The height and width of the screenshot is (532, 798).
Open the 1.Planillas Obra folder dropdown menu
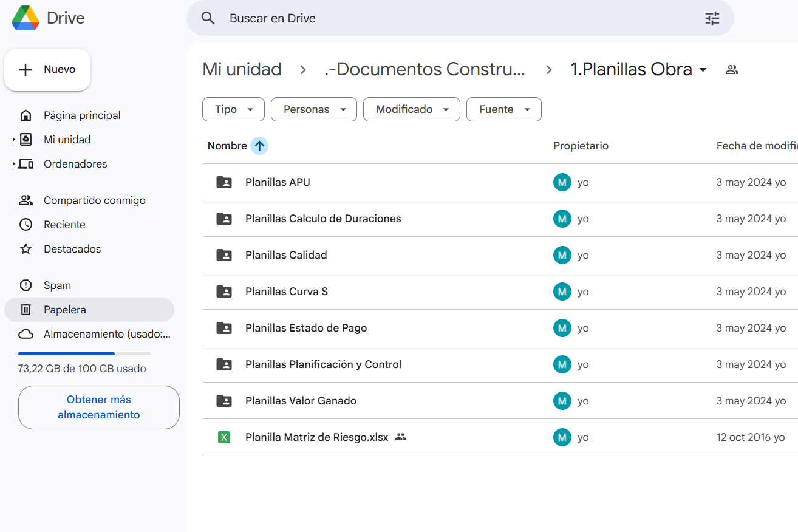(703, 70)
